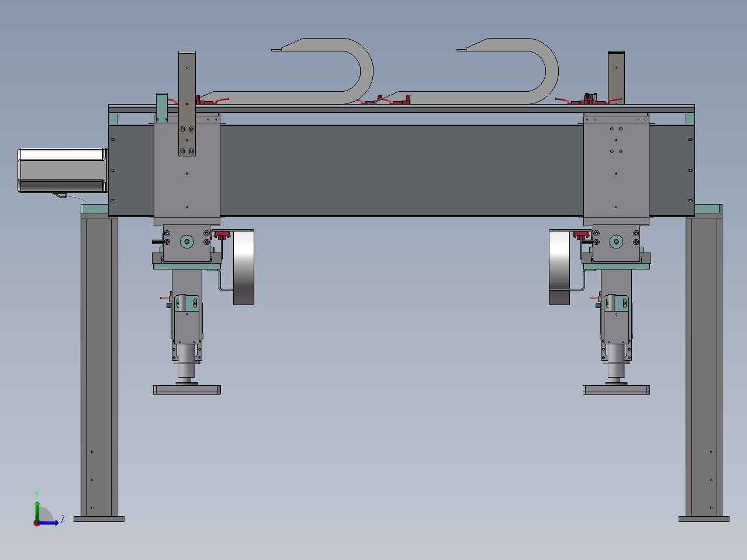Image resolution: width=747 pixels, height=560 pixels.
Task: Select the small teal bracket on top-left rail
Action: pyautogui.click(x=162, y=108)
